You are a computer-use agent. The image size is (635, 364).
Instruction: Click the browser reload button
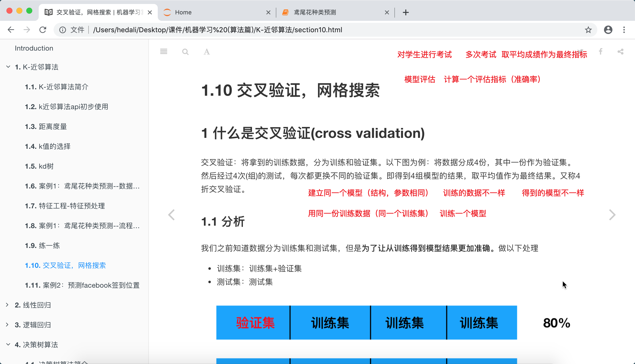pyautogui.click(x=43, y=30)
